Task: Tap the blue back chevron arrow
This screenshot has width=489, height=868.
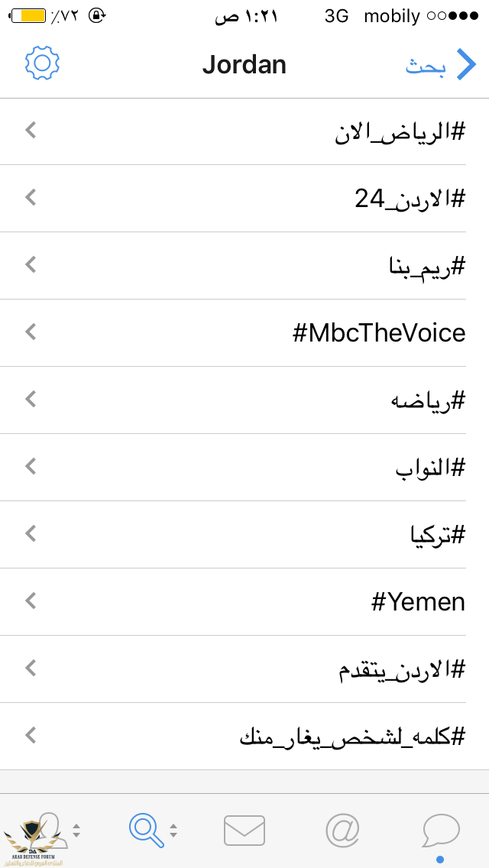Action: point(466,64)
